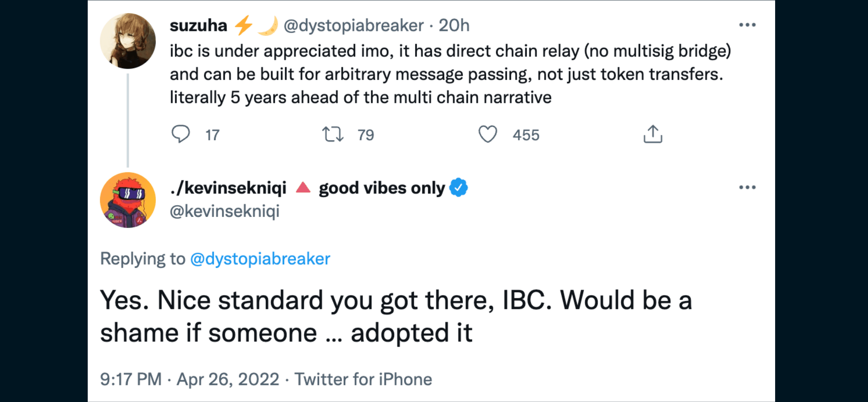Share suzuha's tweet using the share icon

tap(653, 134)
